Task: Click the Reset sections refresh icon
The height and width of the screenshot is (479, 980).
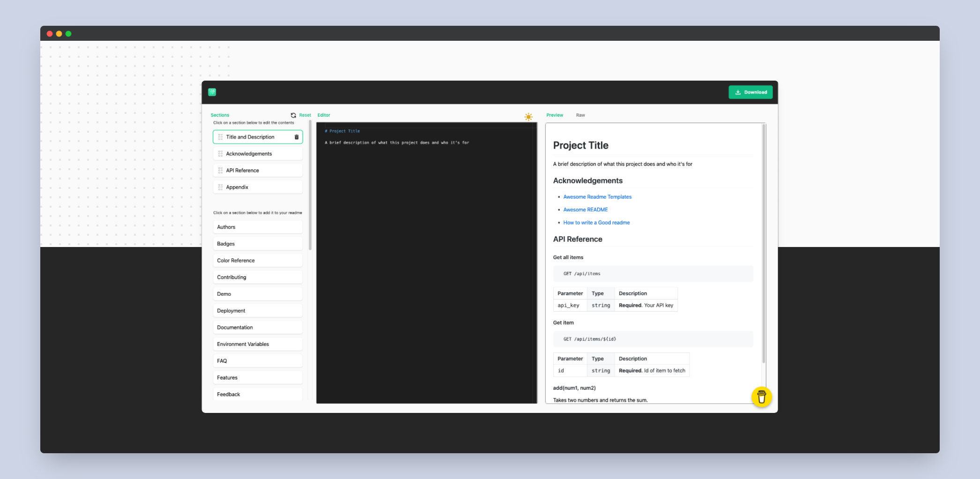Action: pos(293,115)
